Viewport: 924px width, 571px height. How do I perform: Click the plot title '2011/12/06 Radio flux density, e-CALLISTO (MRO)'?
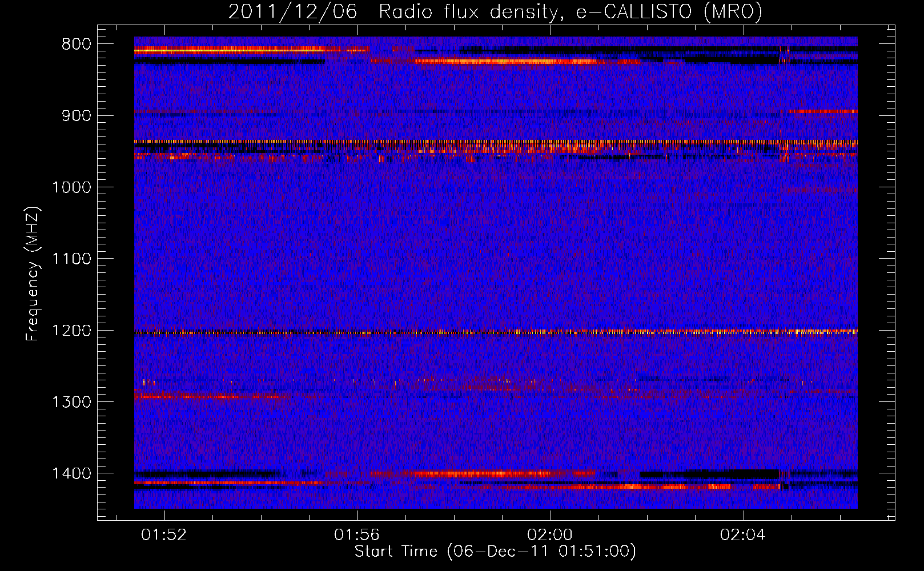pyautogui.click(x=495, y=11)
